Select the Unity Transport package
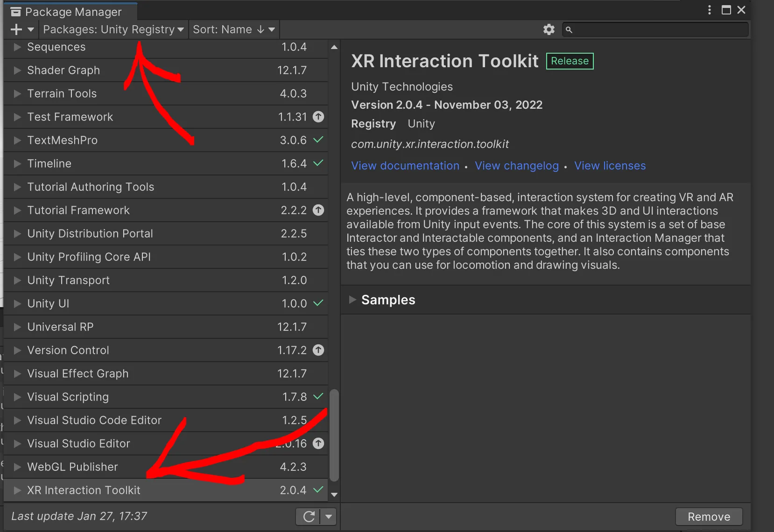 166,280
